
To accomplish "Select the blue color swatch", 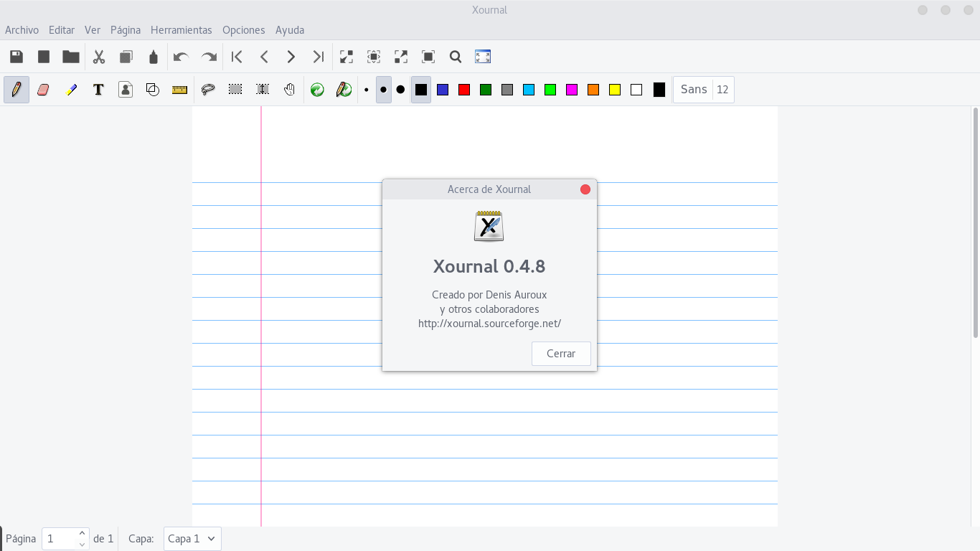I will 443,90.
